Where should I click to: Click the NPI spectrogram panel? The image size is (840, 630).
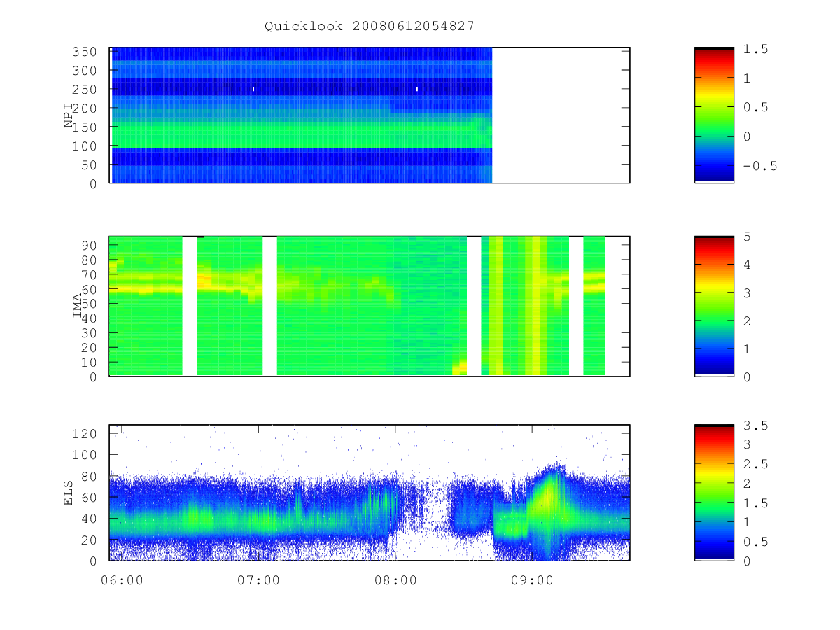[370, 115]
